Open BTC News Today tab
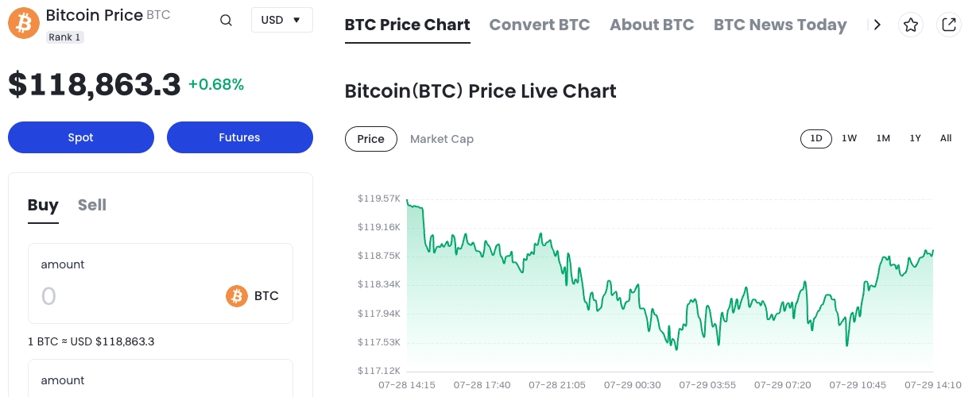This screenshot has width=980, height=397. click(x=780, y=25)
